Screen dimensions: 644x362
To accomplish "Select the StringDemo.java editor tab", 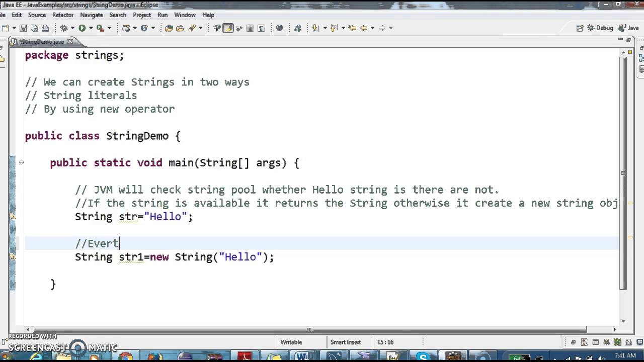I will pos(42,42).
